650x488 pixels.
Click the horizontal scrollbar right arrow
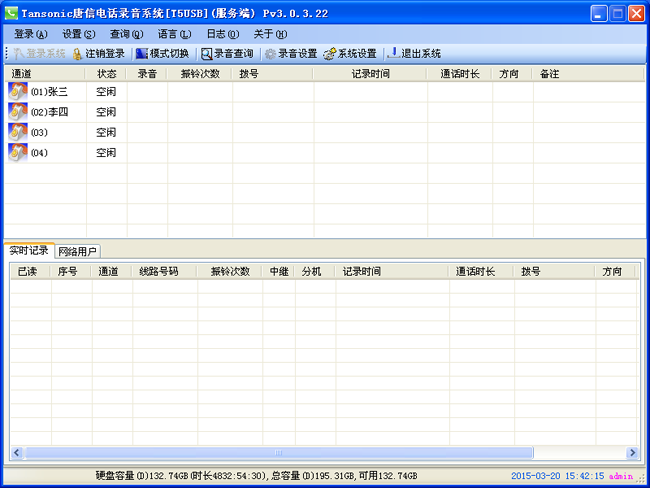coord(631,453)
